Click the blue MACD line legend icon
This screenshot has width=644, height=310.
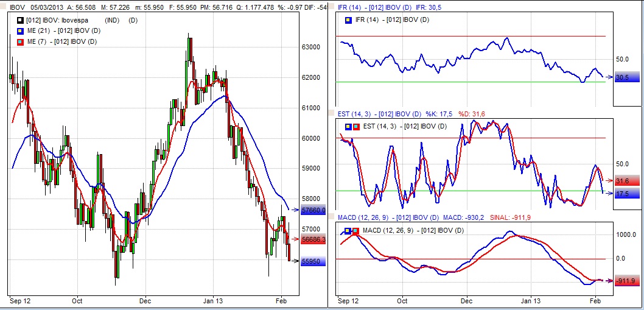coord(348,230)
